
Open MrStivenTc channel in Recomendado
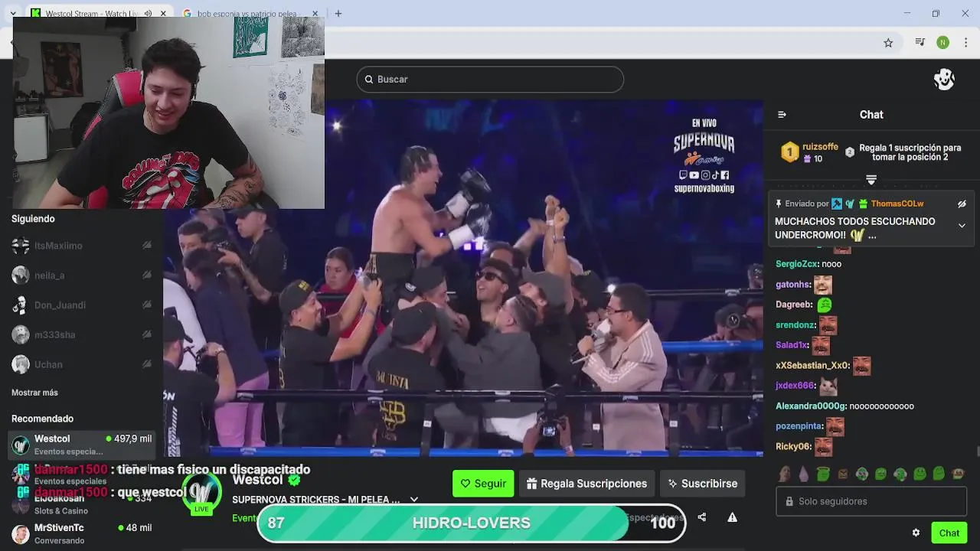[81, 533]
